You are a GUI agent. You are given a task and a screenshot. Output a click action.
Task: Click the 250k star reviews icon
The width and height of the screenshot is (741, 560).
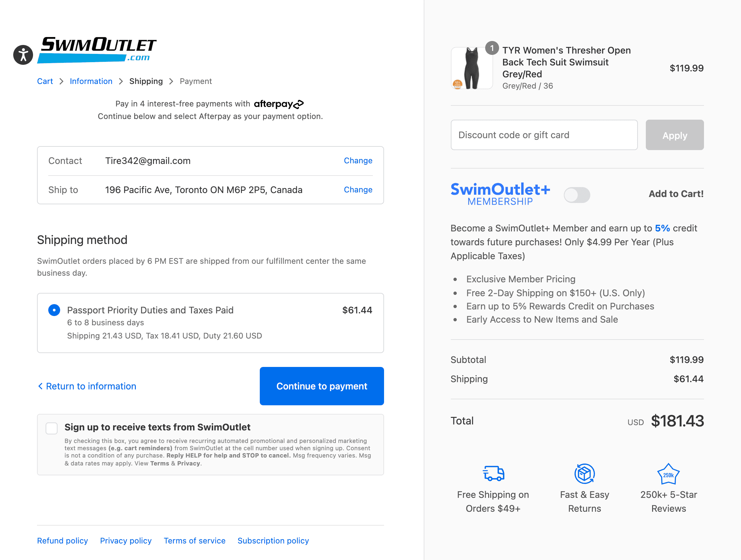pos(668,474)
